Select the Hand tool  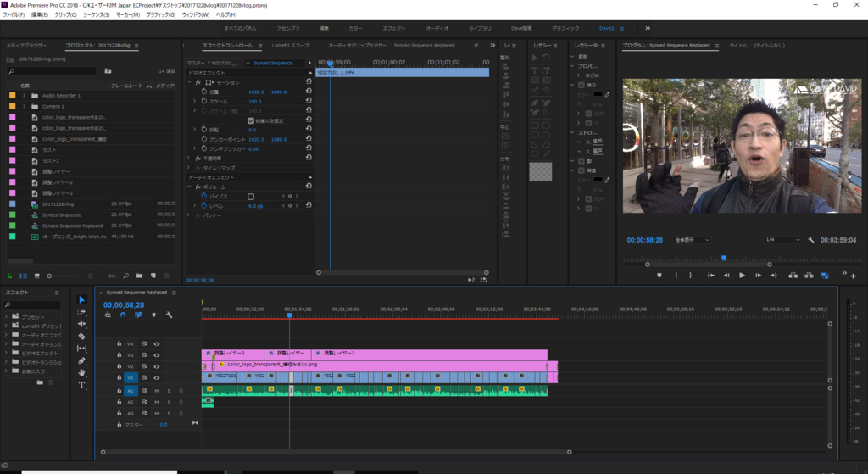point(82,372)
